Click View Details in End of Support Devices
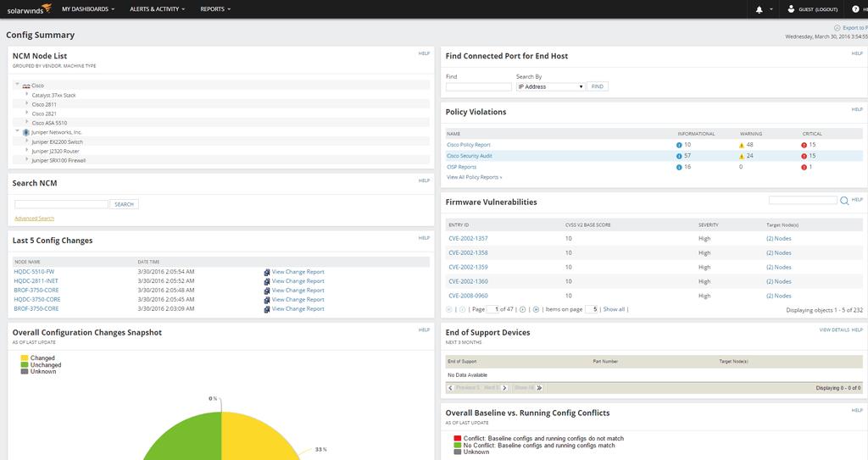The height and width of the screenshot is (460, 868). click(834, 330)
